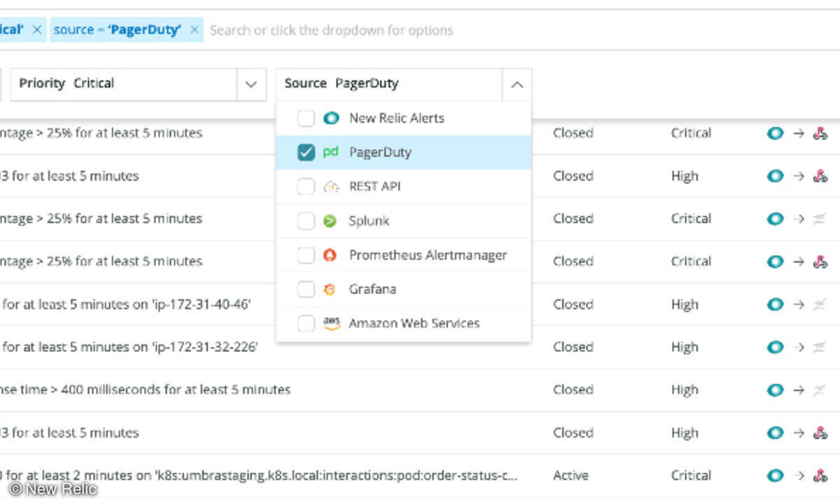Open the incident on 'ip-172-31-40-46'
Viewport: 840px width, 504px height.
click(x=126, y=304)
